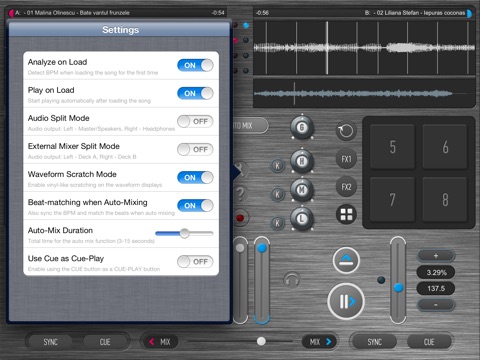The image size is (480, 360).
Task: Click the partially hidden AUTO MIX button
Action: point(250,126)
